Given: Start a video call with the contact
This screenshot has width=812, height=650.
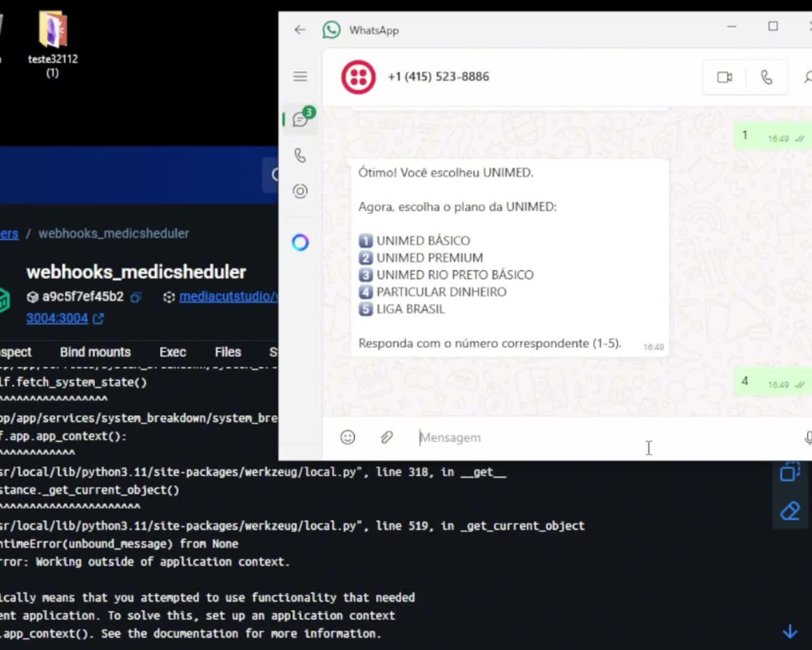Looking at the screenshot, I should pyautogui.click(x=724, y=77).
